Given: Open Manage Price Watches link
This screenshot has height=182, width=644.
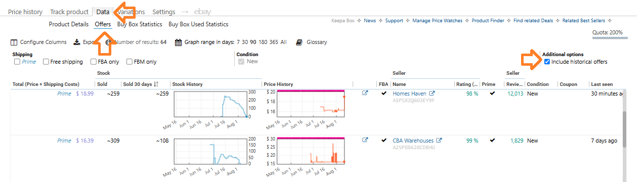Looking at the screenshot, I should coord(437,21).
